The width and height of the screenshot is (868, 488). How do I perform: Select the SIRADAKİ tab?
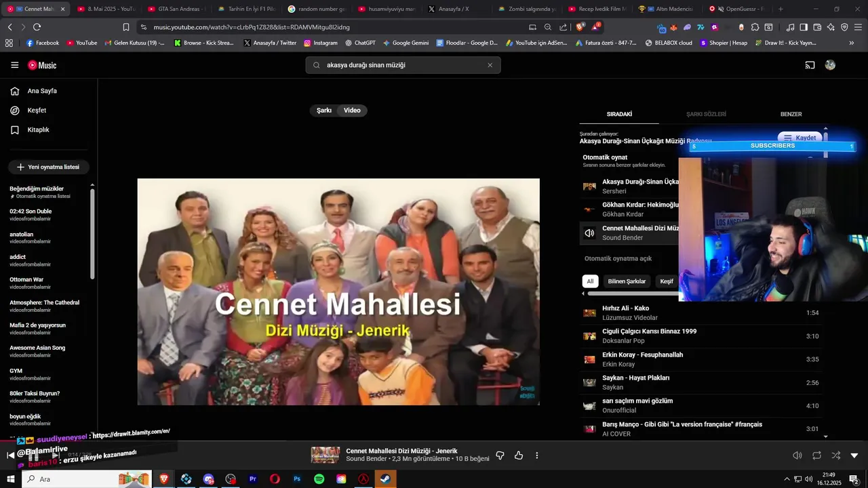point(619,115)
